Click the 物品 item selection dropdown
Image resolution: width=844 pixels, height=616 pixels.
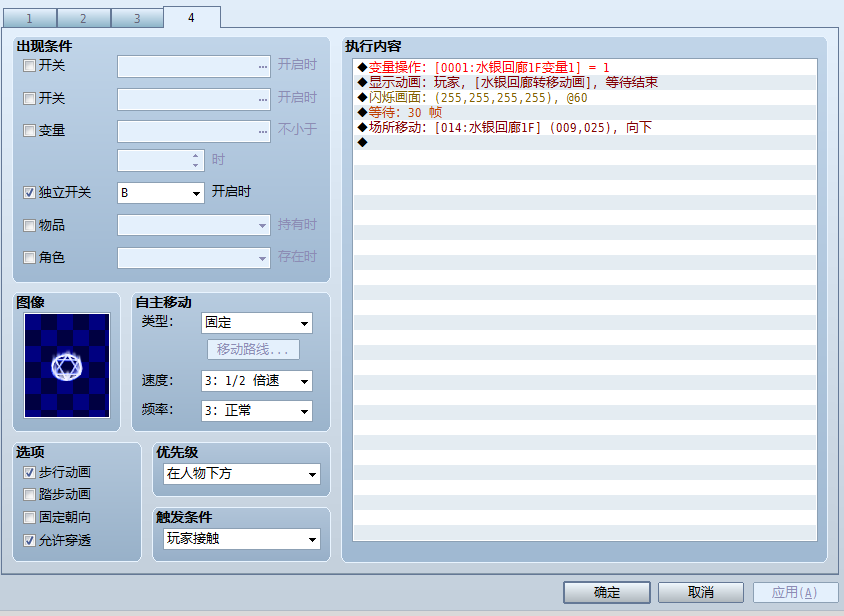194,225
